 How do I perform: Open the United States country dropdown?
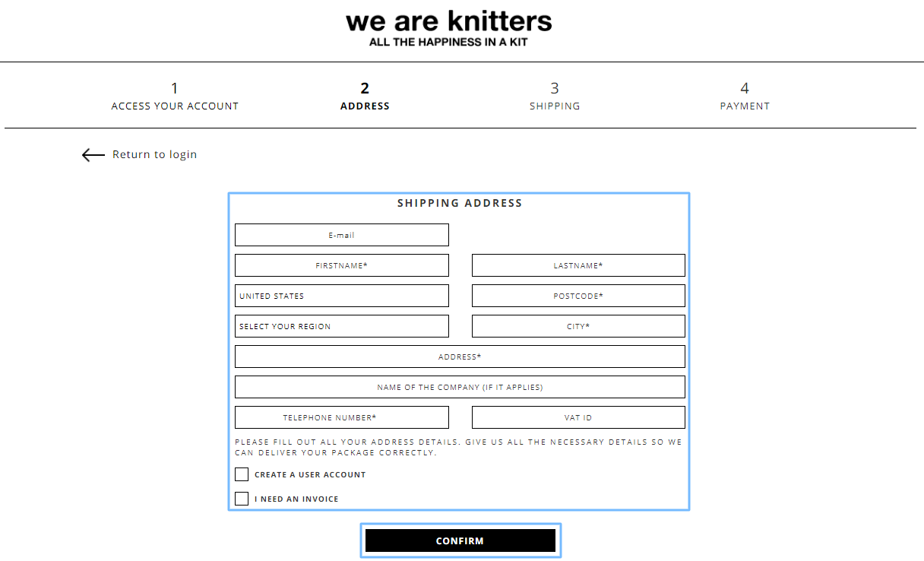point(342,296)
